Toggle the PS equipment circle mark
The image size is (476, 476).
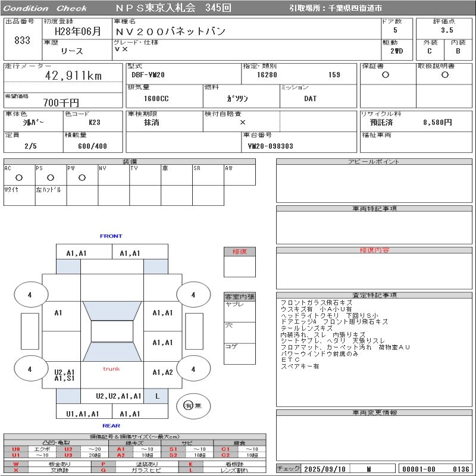pyautogui.click(x=51, y=177)
